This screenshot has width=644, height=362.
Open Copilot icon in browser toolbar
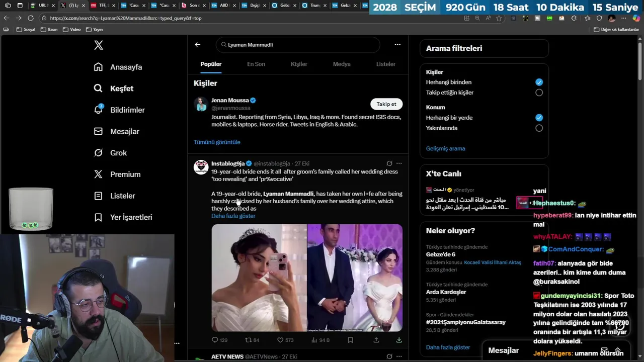click(x=636, y=18)
